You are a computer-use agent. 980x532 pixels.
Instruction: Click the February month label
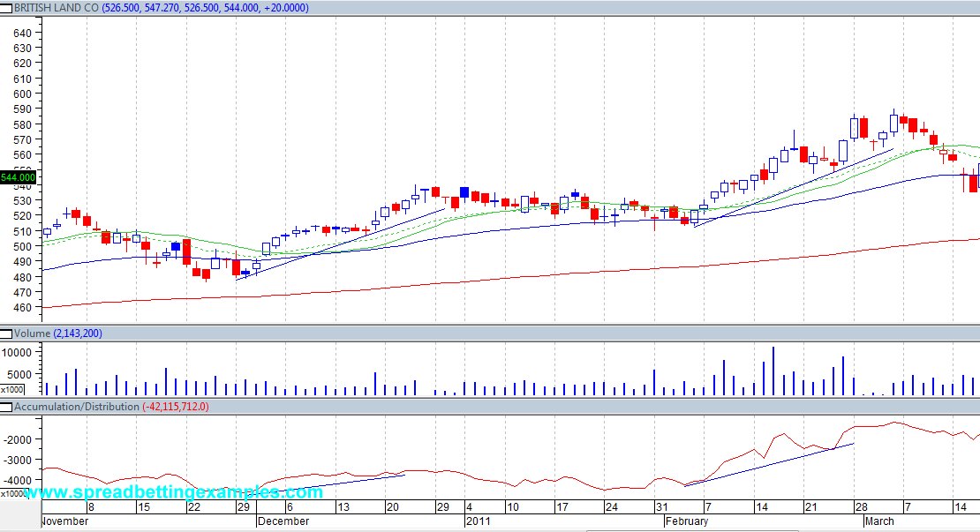click(x=687, y=521)
